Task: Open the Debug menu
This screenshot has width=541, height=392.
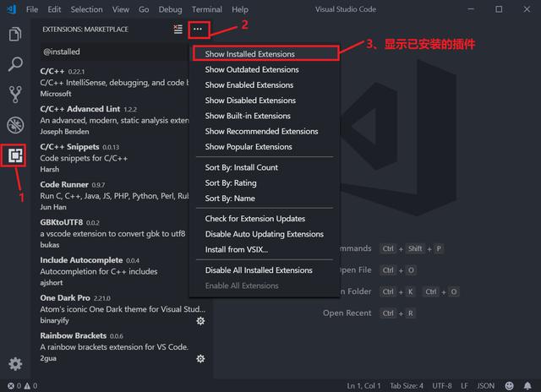Action: coord(170,9)
